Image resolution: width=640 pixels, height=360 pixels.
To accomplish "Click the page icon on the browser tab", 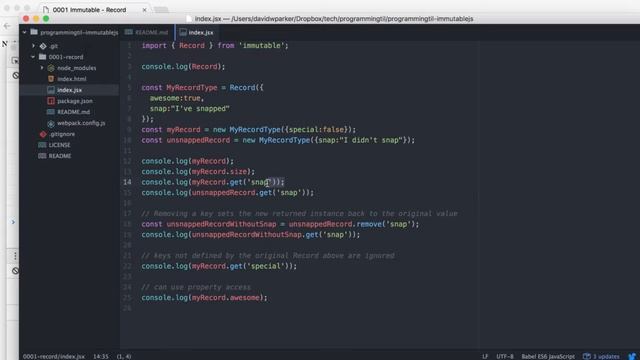I will 46,9.
